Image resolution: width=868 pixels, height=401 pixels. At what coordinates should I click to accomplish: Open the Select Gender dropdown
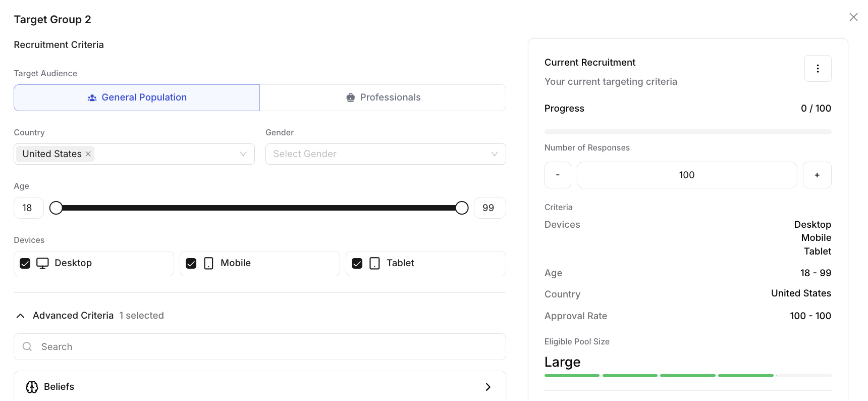(386, 154)
